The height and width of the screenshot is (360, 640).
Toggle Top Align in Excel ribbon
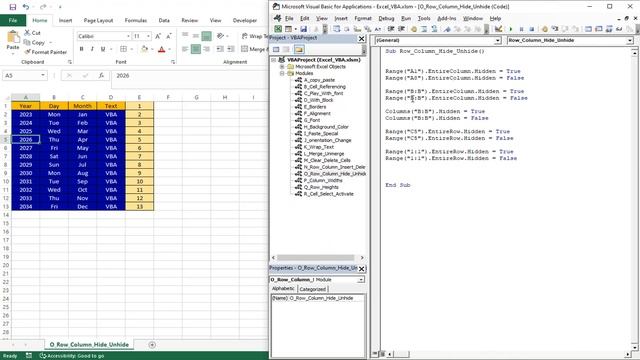pos(185,36)
